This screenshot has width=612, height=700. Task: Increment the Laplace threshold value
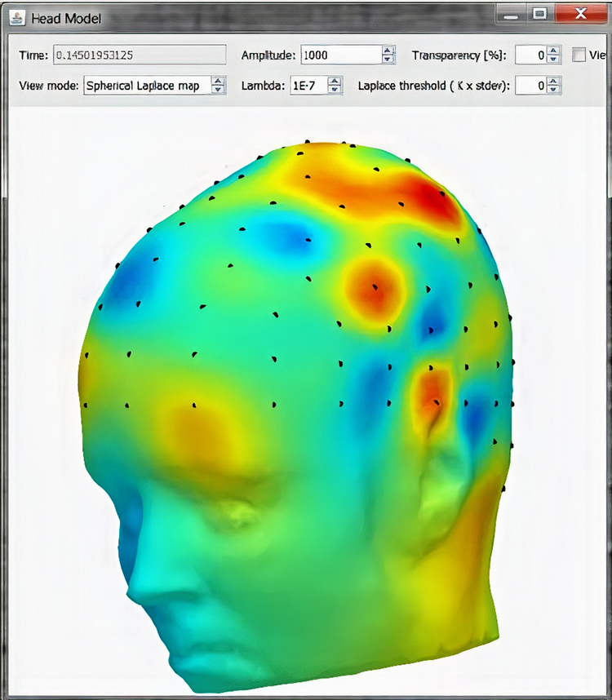pos(553,81)
